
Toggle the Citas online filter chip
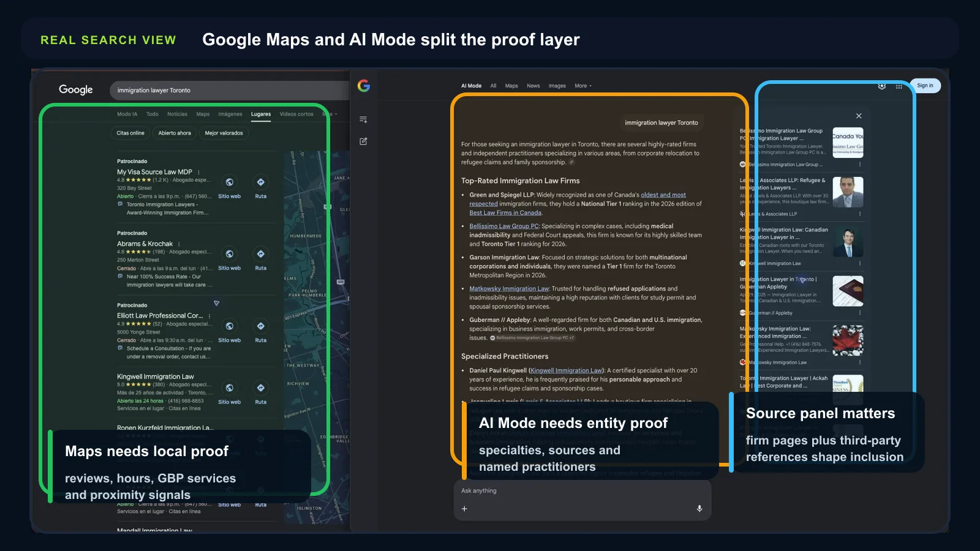pyautogui.click(x=130, y=133)
